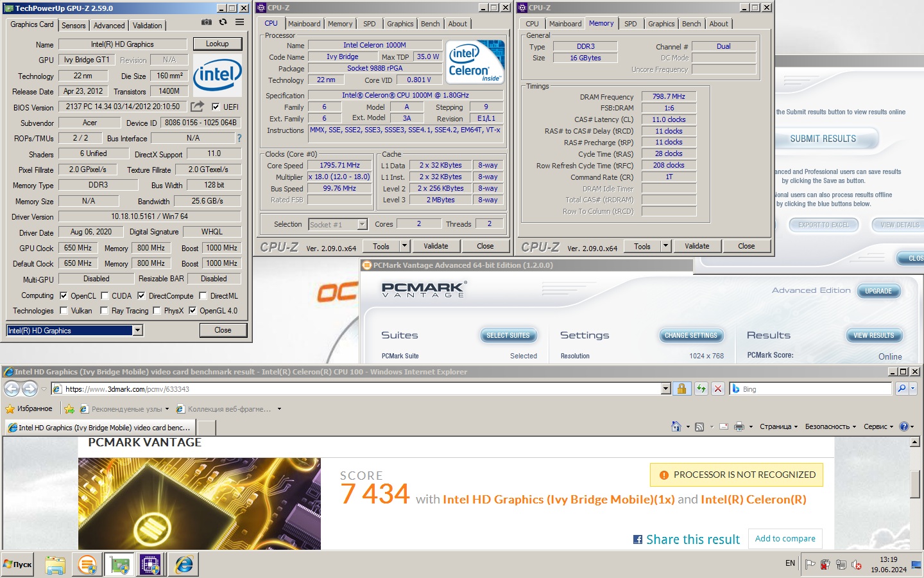924x578 pixels.
Task: Toggle CUDA checkbox
Action: tap(105, 296)
